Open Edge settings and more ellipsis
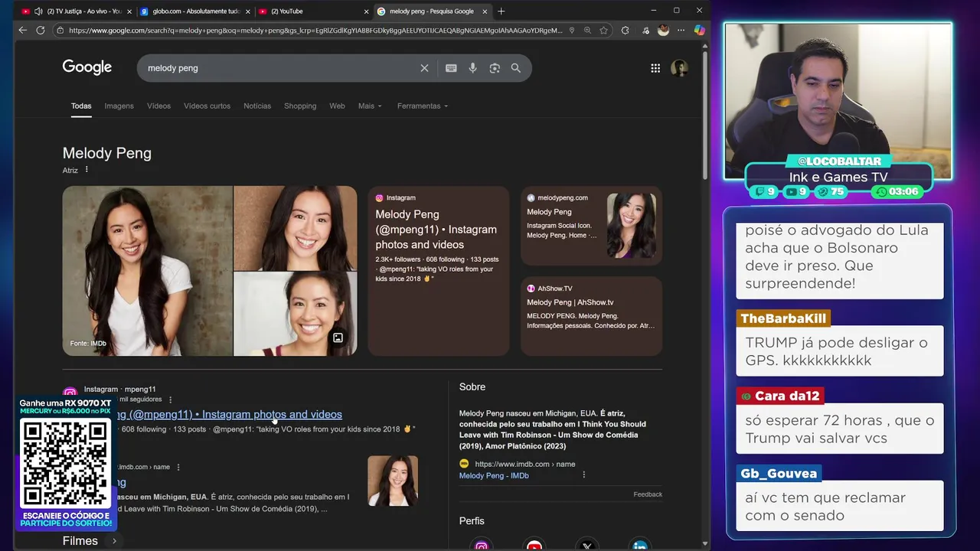The width and height of the screenshot is (980, 551). pyautogui.click(x=681, y=30)
